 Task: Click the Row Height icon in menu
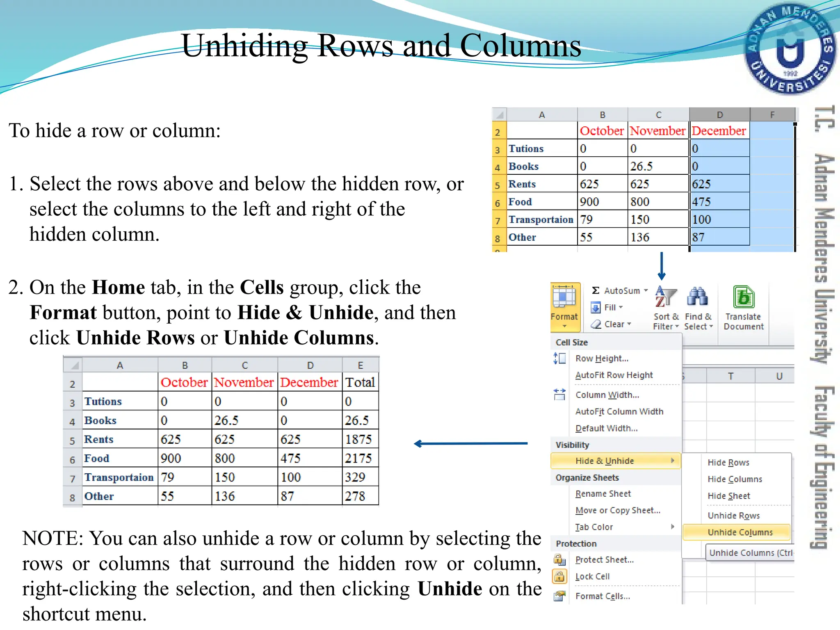[x=559, y=358]
